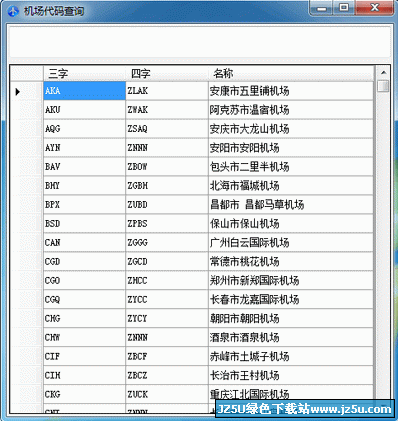Click the airport app title bar icon
The image size is (398, 421).
pyautogui.click(x=13, y=11)
